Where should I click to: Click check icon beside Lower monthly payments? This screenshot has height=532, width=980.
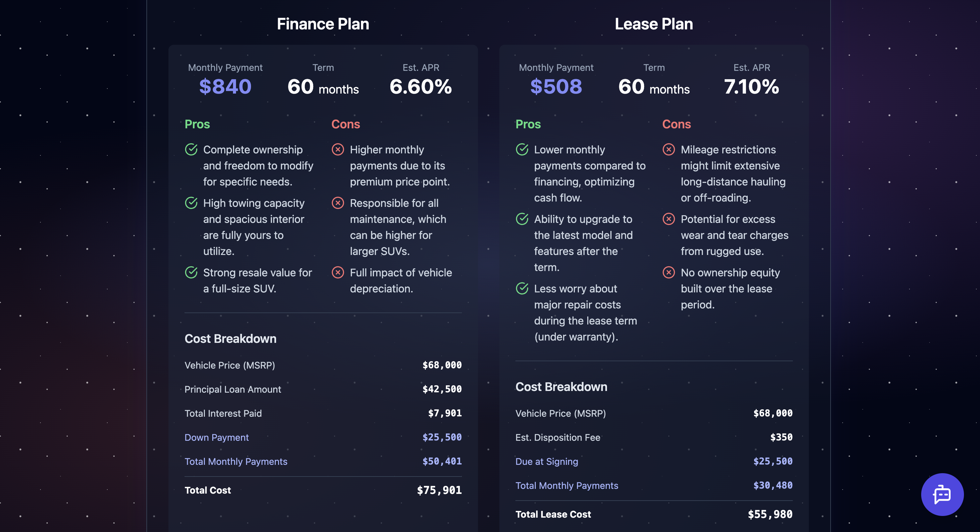click(x=522, y=149)
